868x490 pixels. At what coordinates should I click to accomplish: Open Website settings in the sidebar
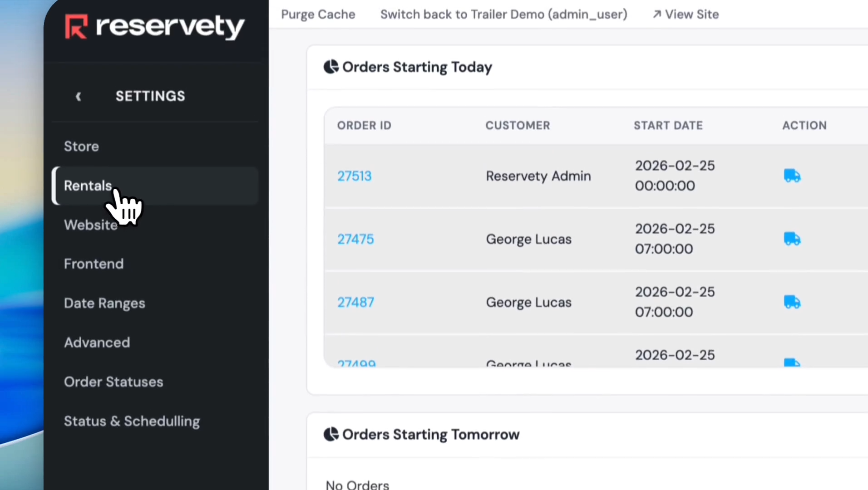click(90, 225)
